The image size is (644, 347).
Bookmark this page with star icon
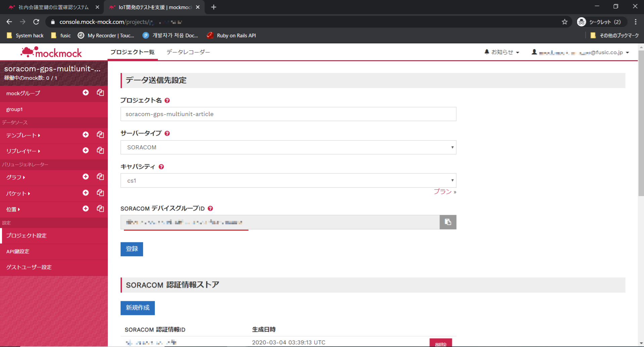coord(564,22)
